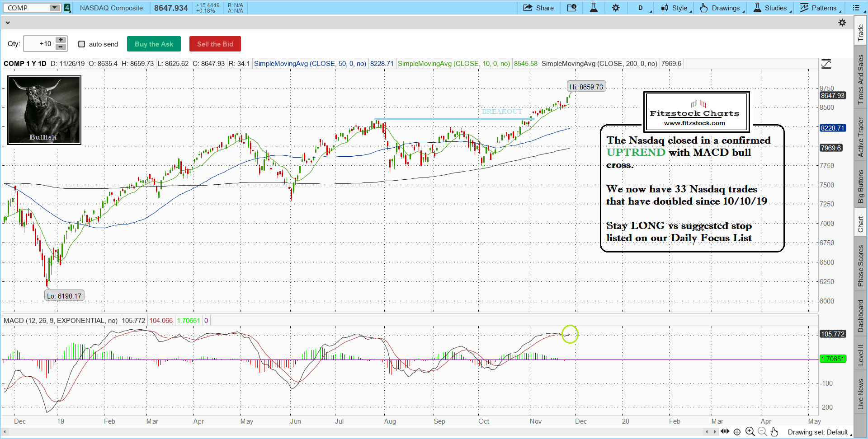868x439 pixels.
Task: Click the quick quote info icon
Action: pyautogui.click(x=571, y=8)
